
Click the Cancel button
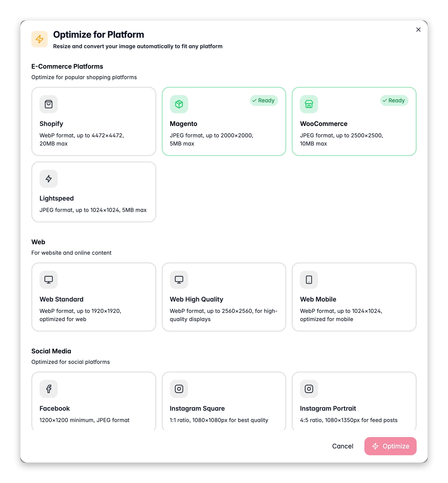[343, 446]
